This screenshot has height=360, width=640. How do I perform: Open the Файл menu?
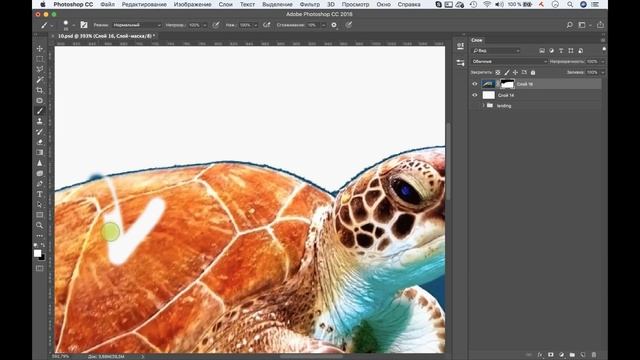[107, 4]
